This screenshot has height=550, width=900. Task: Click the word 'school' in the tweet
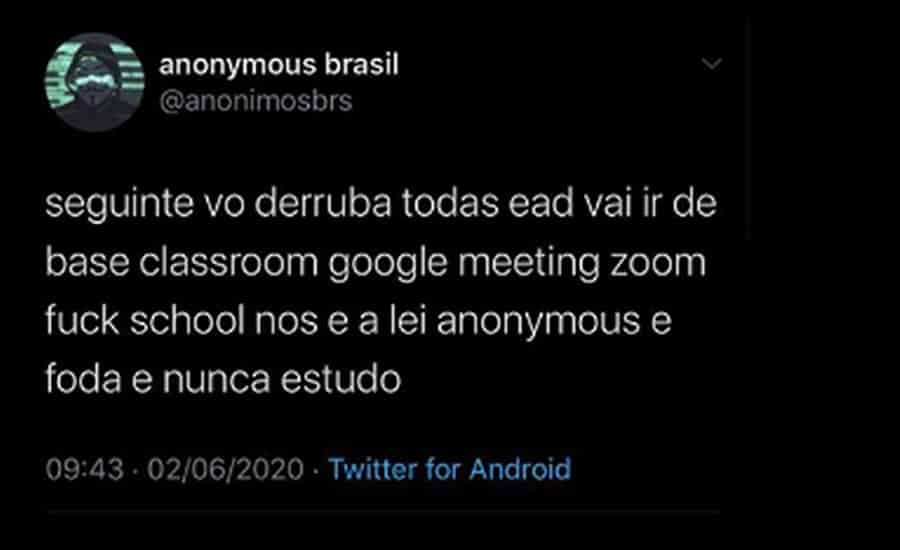(x=187, y=320)
